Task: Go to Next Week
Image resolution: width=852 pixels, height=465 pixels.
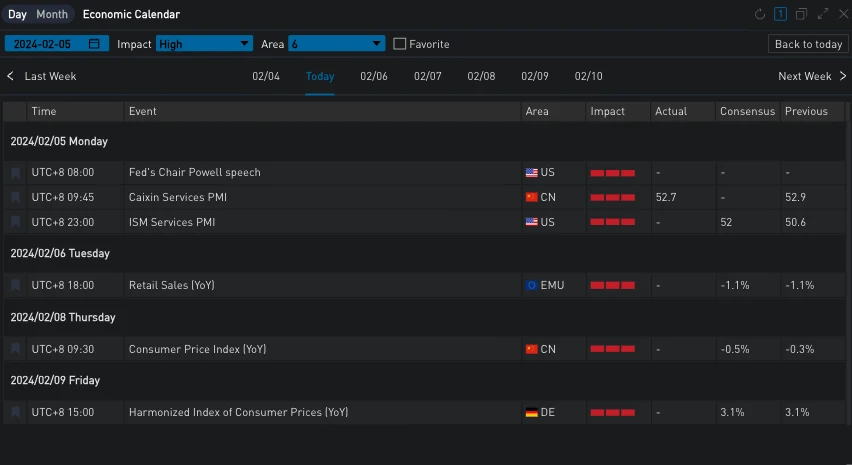Action: pyautogui.click(x=811, y=77)
